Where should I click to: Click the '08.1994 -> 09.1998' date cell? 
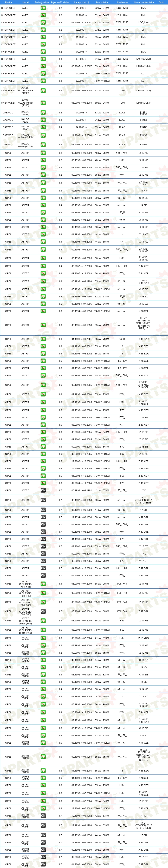pos(81,311)
